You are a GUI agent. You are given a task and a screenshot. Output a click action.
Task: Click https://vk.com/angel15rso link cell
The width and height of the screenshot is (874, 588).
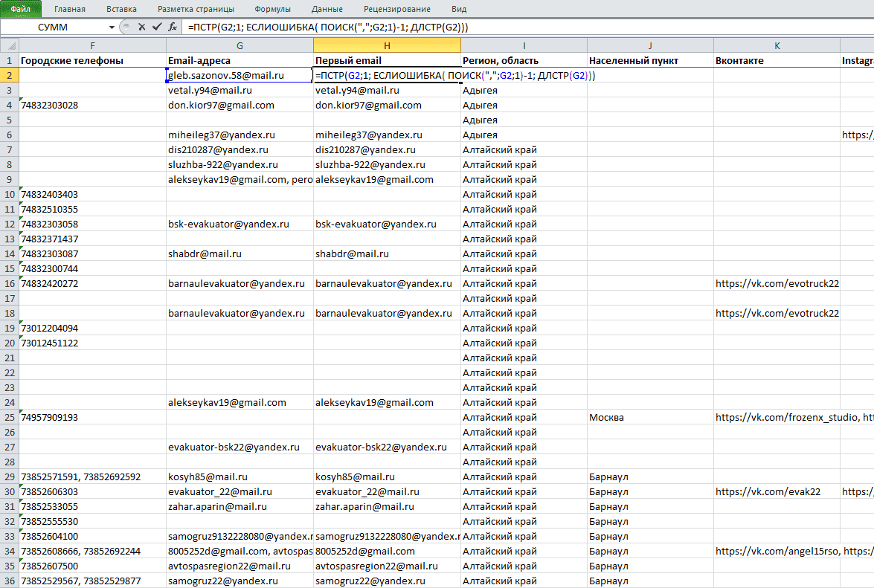(x=777, y=552)
